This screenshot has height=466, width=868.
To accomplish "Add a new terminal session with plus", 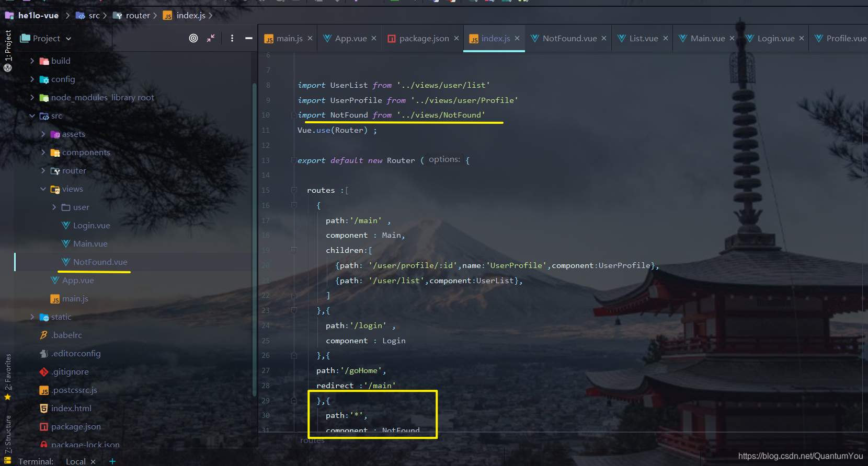I will click(x=112, y=461).
